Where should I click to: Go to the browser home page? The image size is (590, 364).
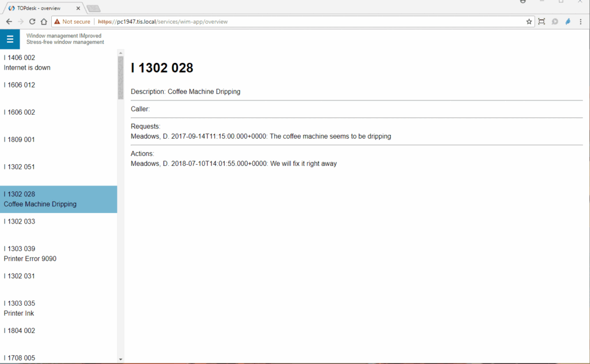tap(44, 21)
